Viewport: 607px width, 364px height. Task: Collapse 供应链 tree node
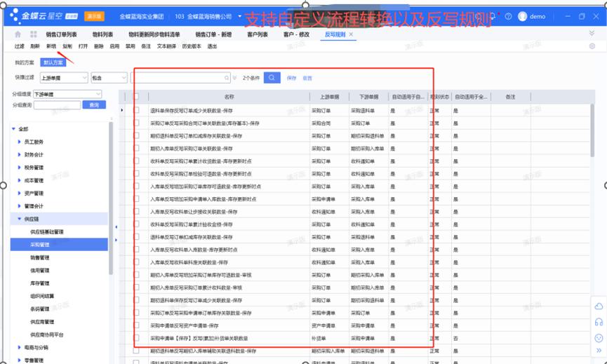pos(19,219)
